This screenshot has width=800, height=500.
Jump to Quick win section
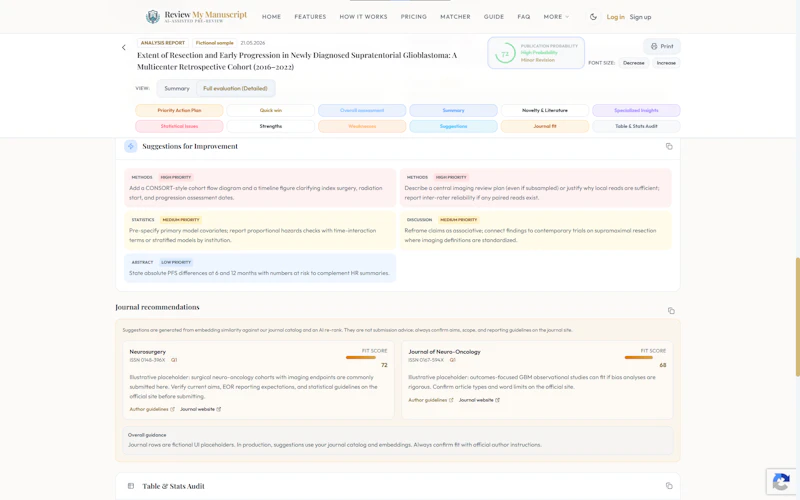270,110
